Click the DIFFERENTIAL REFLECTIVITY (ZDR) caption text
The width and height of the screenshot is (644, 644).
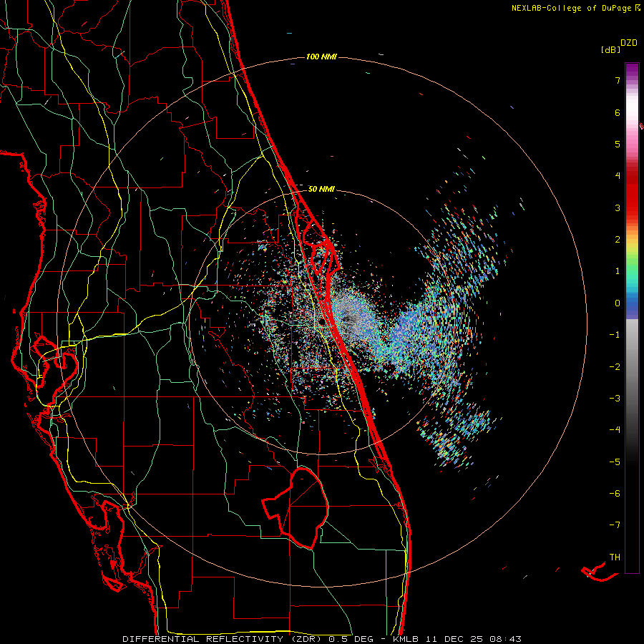point(223,639)
